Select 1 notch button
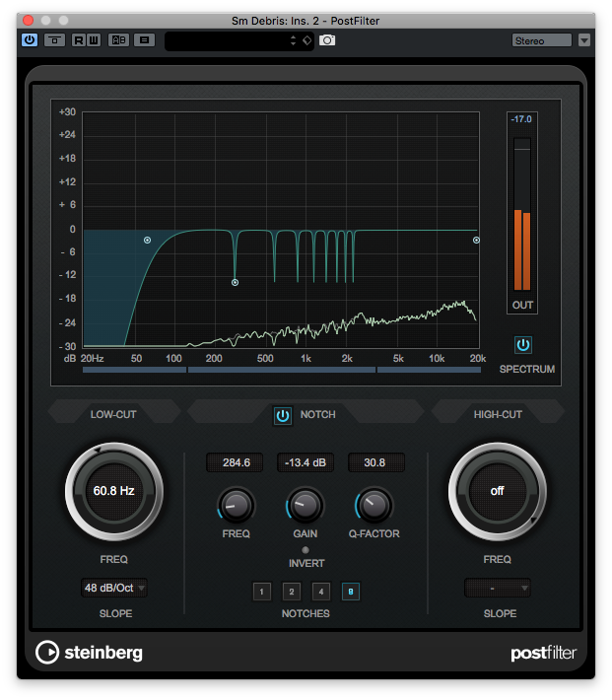The width and height of the screenshot is (612, 700). [261, 592]
